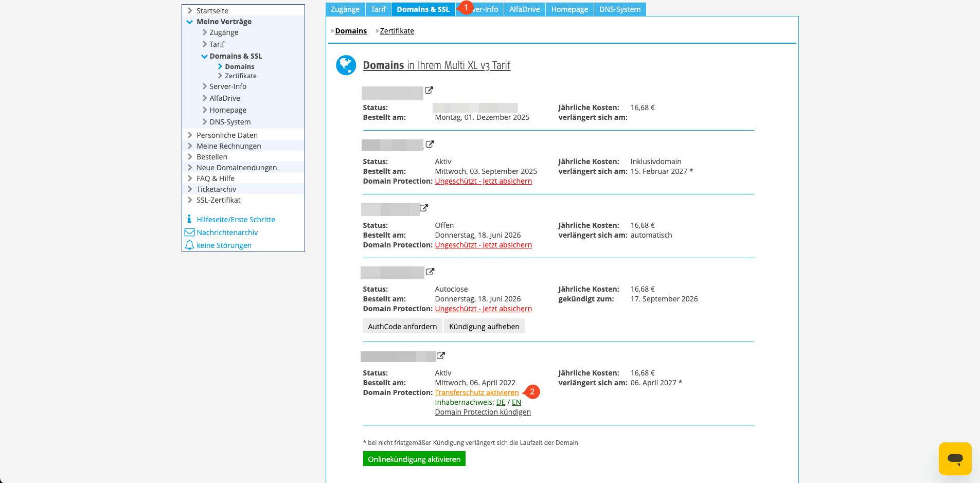The image size is (980, 483).
Task: Open Ticketarchiv in sidebar
Action: click(217, 189)
